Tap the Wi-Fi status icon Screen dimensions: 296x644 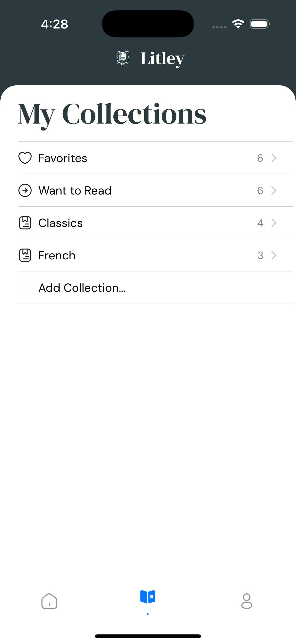click(x=238, y=24)
